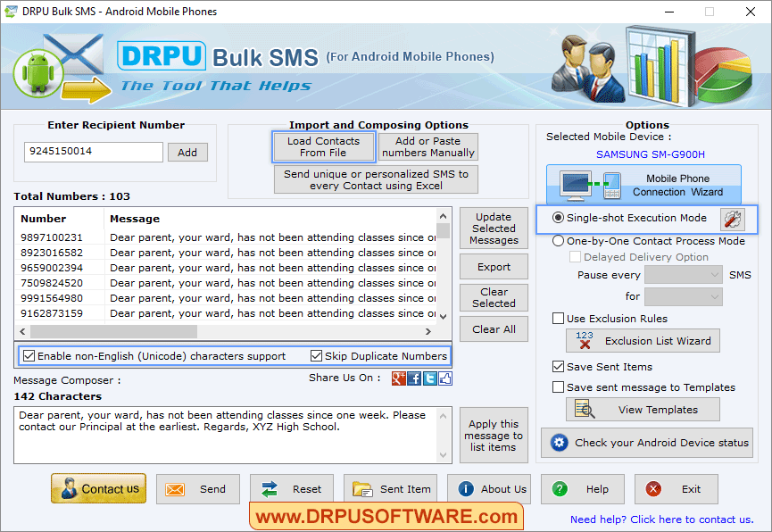The height and width of the screenshot is (532, 772).
Task: Select row with number 9162873159
Action: click(x=227, y=313)
